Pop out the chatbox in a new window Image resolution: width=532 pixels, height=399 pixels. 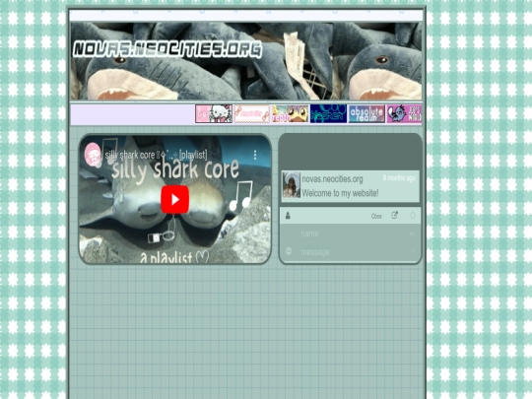coord(395,215)
